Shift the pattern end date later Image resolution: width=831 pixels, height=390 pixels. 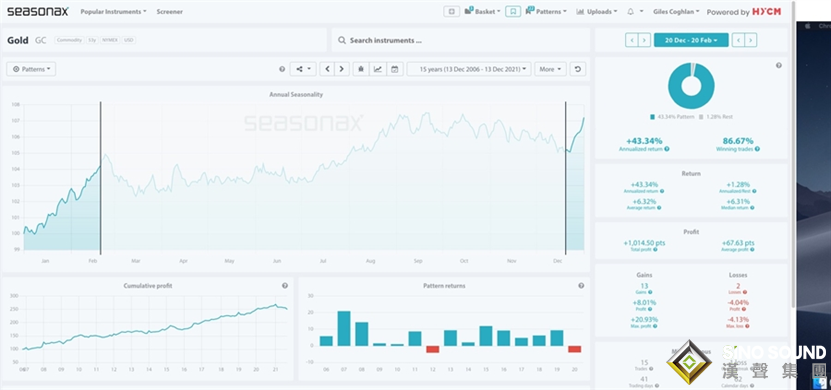[751, 40]
